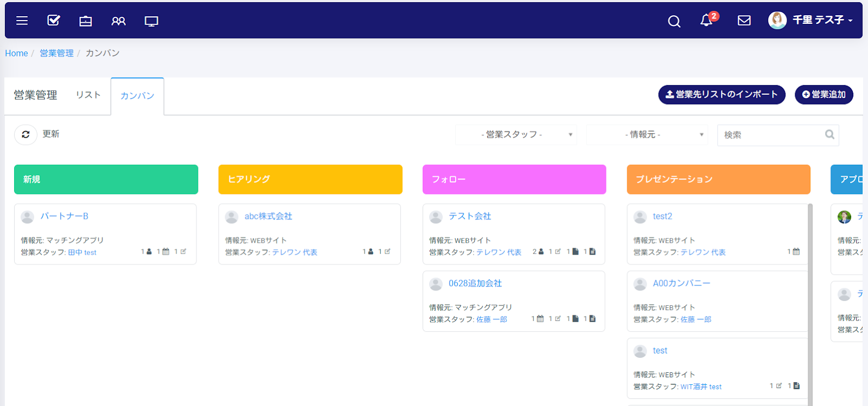Click the プレゼンテーション column vertical scrollbar

(810, 304)
